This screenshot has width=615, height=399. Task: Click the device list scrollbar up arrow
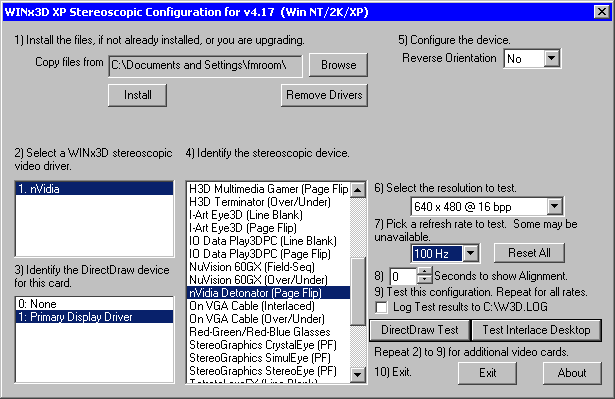click(x=357, y=190)
